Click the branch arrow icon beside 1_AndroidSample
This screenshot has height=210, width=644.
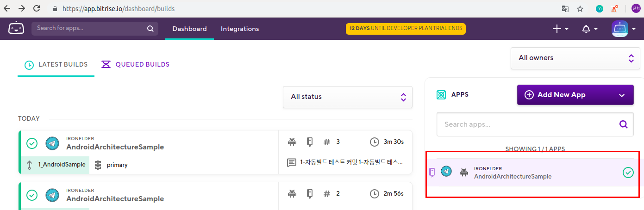click(x=30, y=165)
